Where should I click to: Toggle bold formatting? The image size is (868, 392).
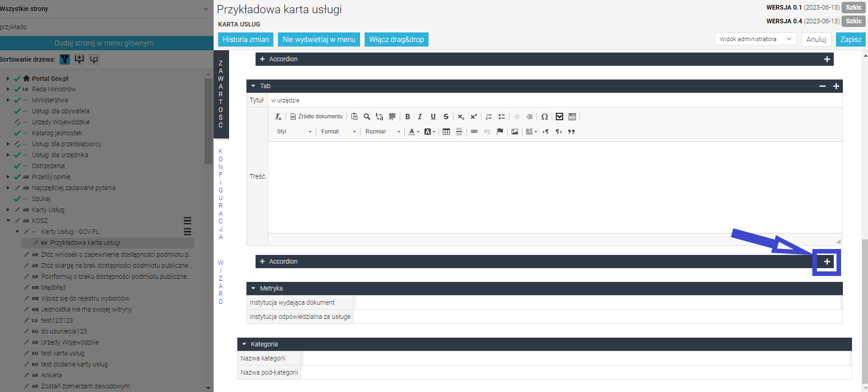408,117
